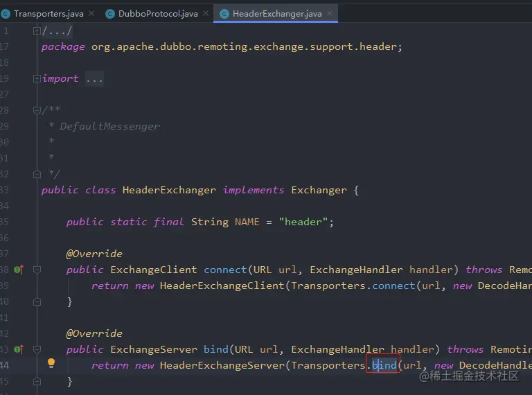Switch to the Transporters.java tab
This screenshot has height=395, width=532.
pyautogui.click(x=48, y=14)
